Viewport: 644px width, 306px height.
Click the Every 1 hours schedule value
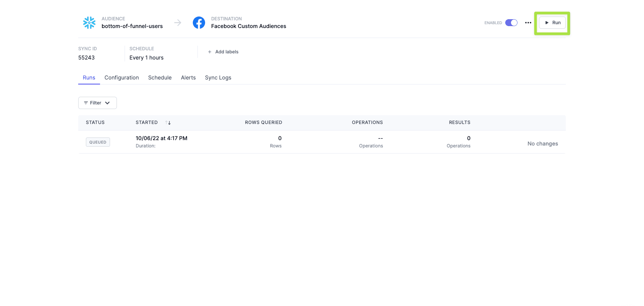click(146, 58)
